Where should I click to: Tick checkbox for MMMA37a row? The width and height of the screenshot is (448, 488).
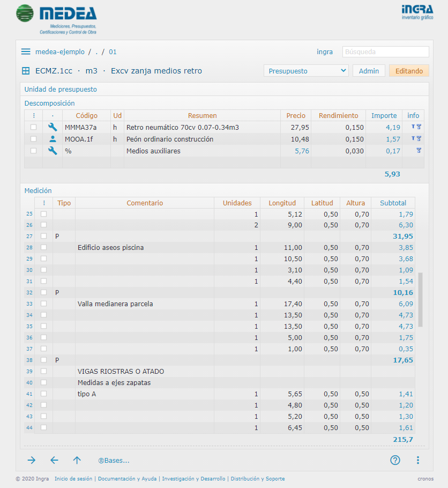(x=34, y=127)
